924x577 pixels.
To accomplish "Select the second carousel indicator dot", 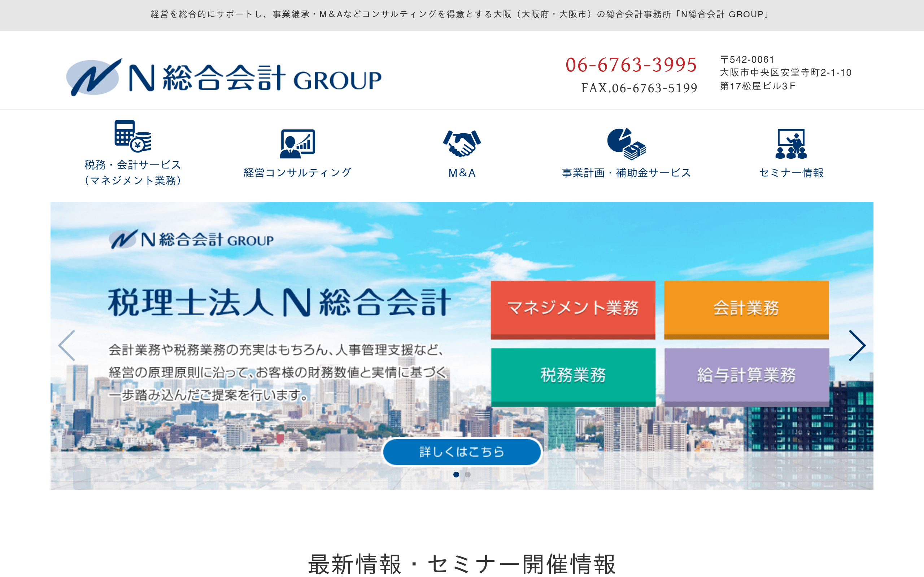I will 468,475.
